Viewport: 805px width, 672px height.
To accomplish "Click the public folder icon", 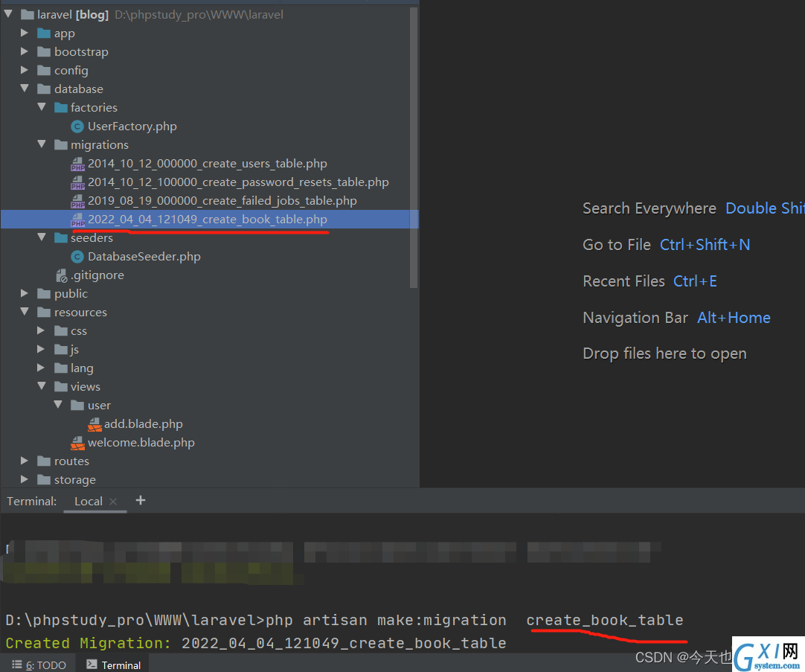I will point(44,294).
